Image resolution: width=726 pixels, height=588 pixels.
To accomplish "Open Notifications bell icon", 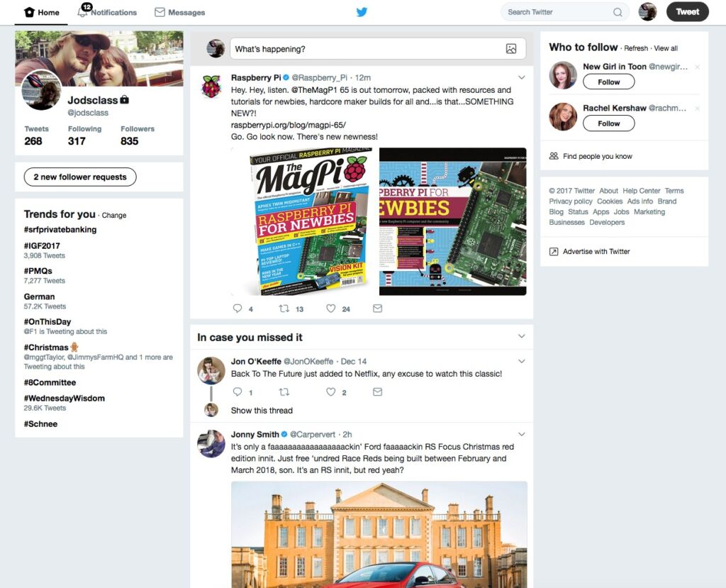I will click(x=82, y=12).
